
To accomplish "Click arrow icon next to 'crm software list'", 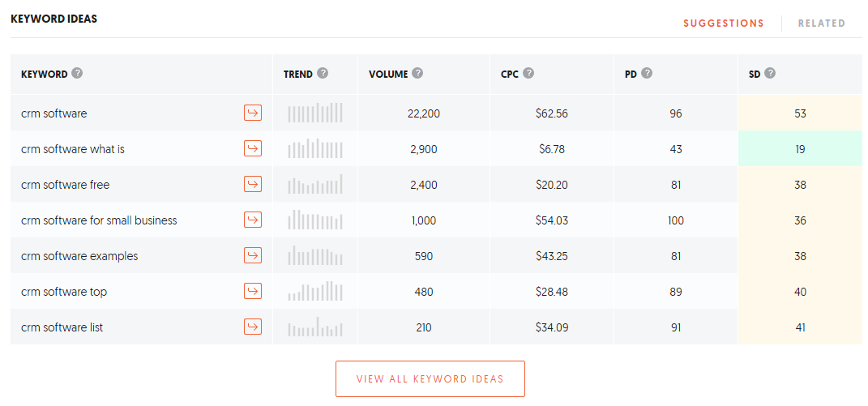I will 253,327.
